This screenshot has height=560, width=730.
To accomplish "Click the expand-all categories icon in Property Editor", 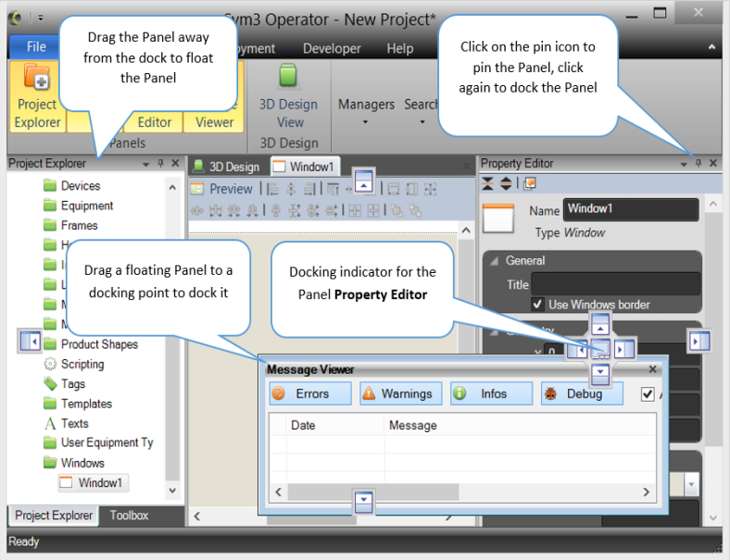I will click(x=506, y=183).
